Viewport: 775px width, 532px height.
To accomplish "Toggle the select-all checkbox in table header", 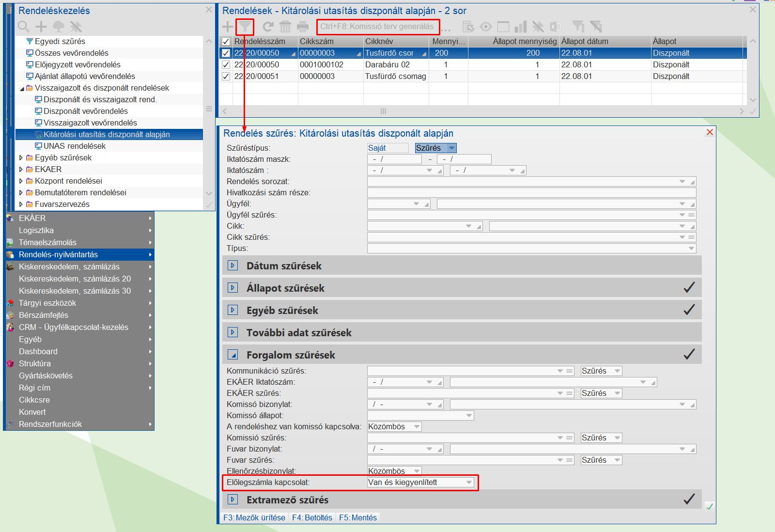I will [x=226, y=41].
